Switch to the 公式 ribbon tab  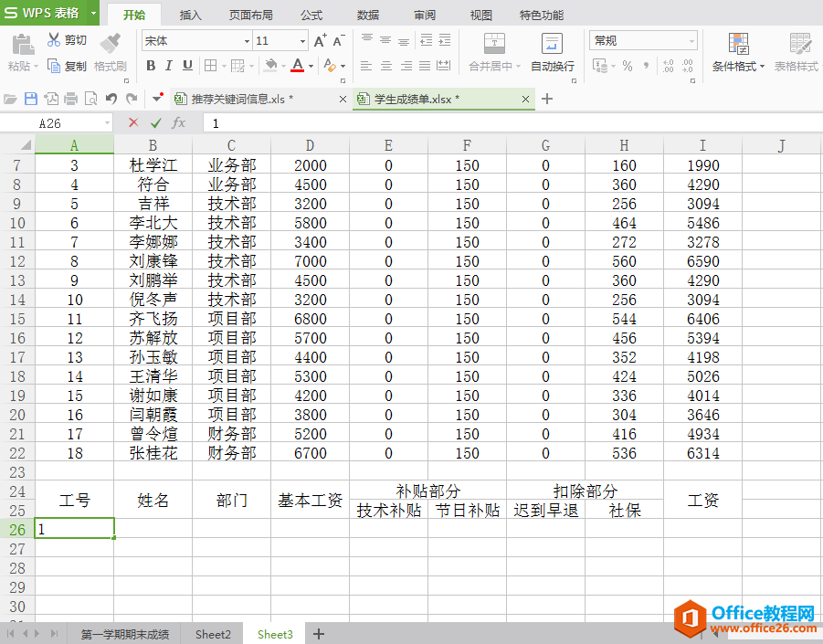[x=311, y=16]
